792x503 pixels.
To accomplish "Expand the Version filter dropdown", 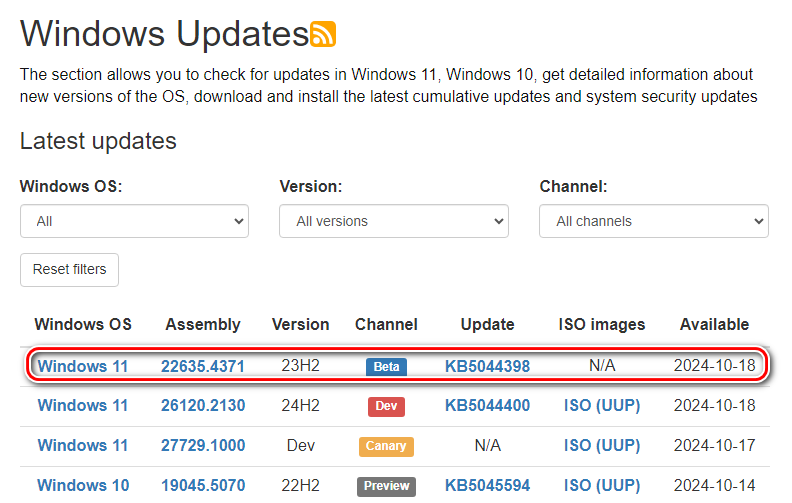I will (394, 221).
